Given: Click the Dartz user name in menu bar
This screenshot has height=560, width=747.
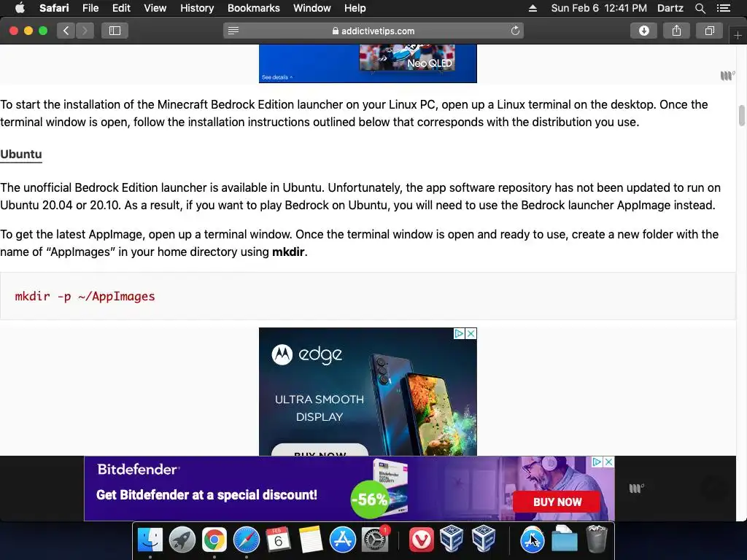Looking at the screenshot, I should click(x=670, y=8).
